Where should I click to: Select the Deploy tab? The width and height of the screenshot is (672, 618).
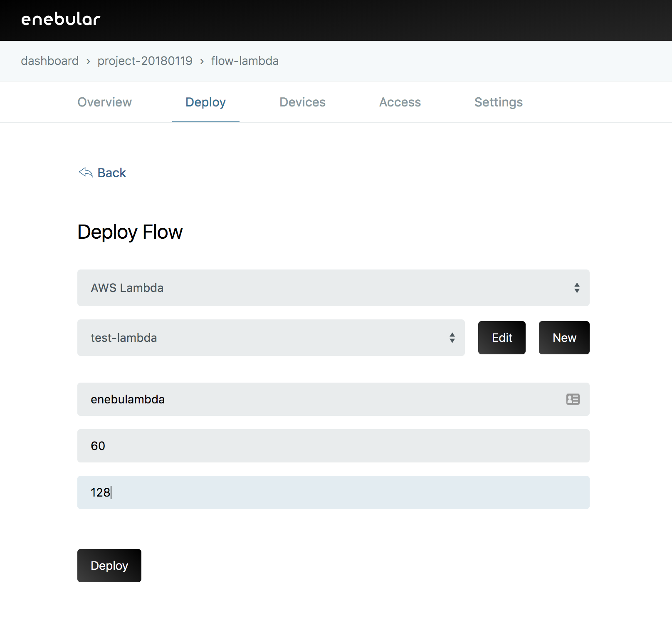point(205,102)
